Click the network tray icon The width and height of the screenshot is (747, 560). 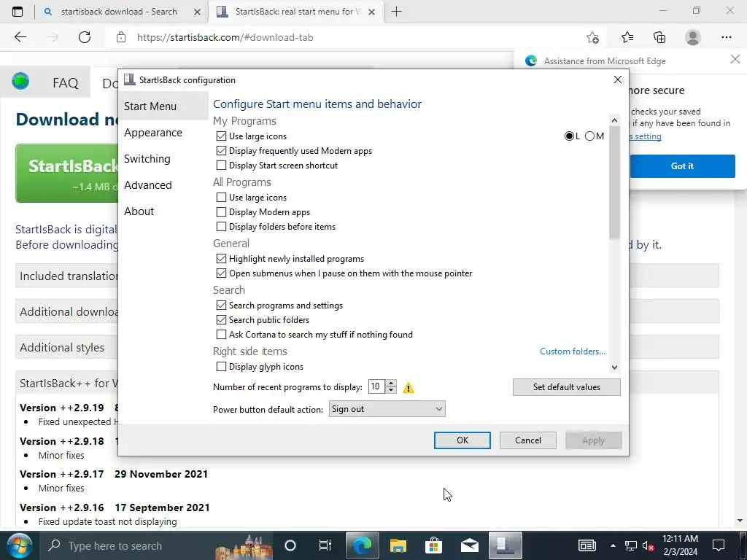(x=631, y=546)
